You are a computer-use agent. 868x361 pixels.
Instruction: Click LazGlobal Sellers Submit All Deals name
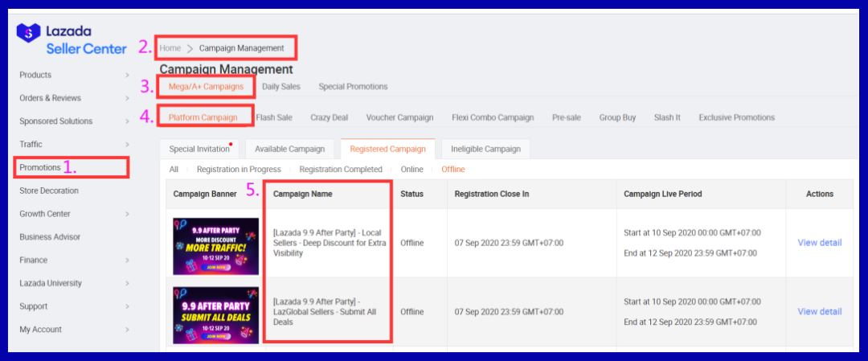(x=325, y=312)
